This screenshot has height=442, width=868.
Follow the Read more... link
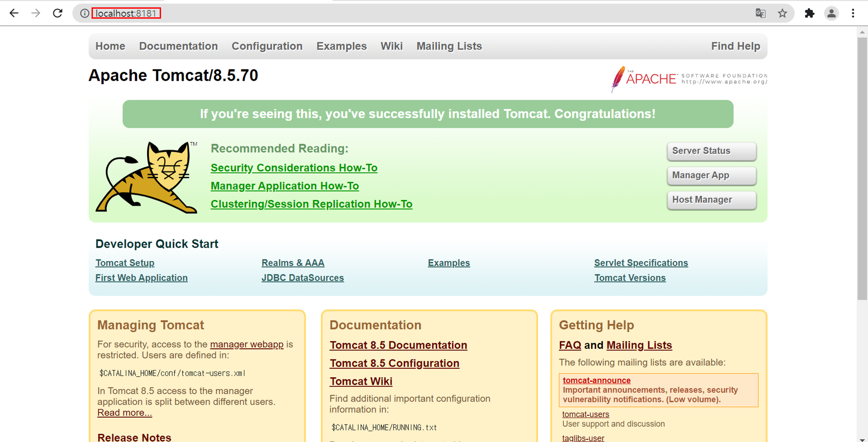pos(125,413)
